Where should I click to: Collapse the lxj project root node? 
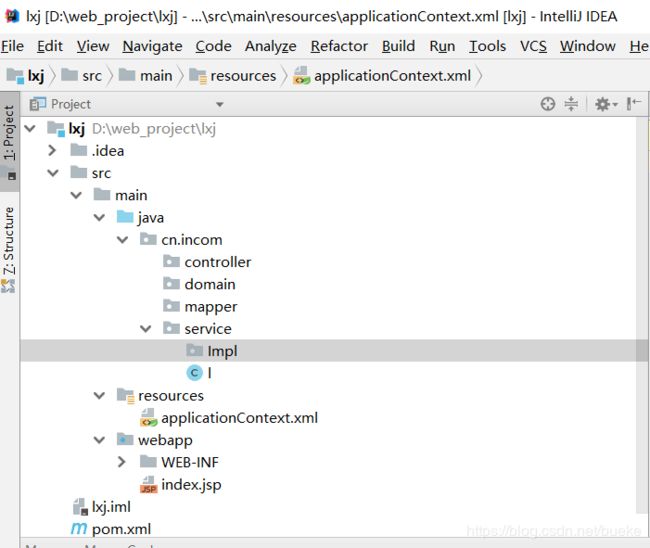coord(30,128)
